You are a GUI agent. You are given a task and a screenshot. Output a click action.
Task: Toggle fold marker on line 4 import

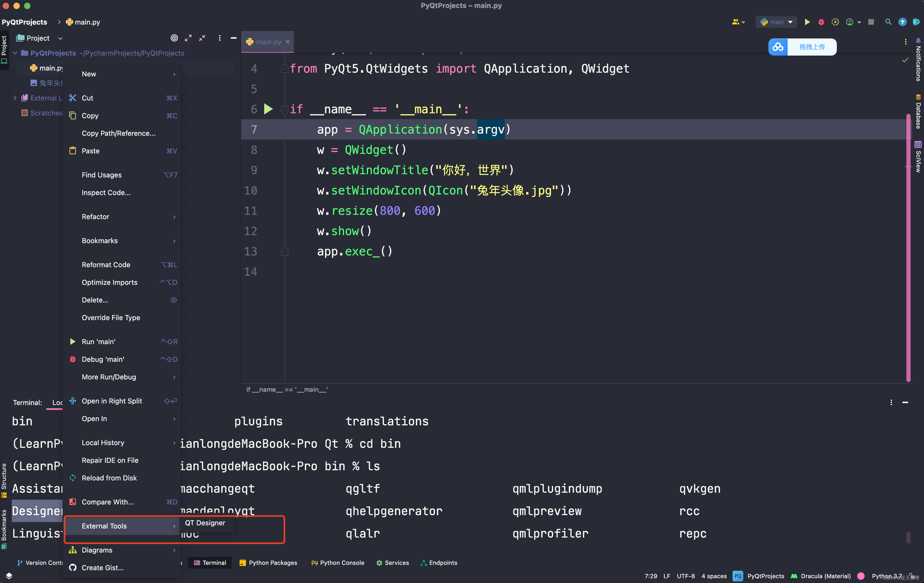click(x=284, y=69)
